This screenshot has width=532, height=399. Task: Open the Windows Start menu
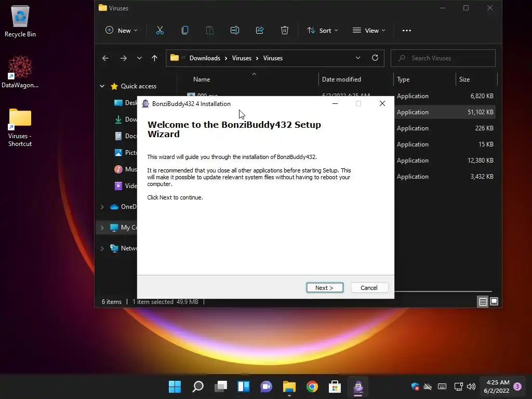(x=175, y=387)
